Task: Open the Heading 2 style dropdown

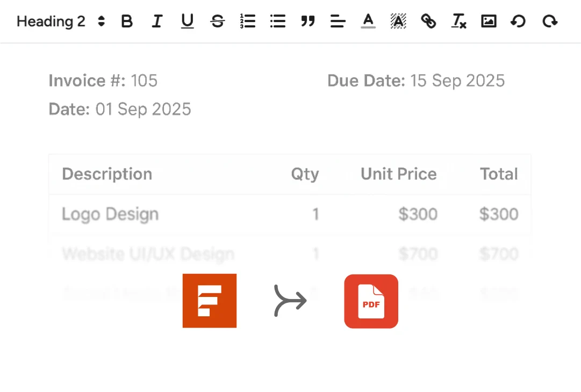Action: point(61,21)
